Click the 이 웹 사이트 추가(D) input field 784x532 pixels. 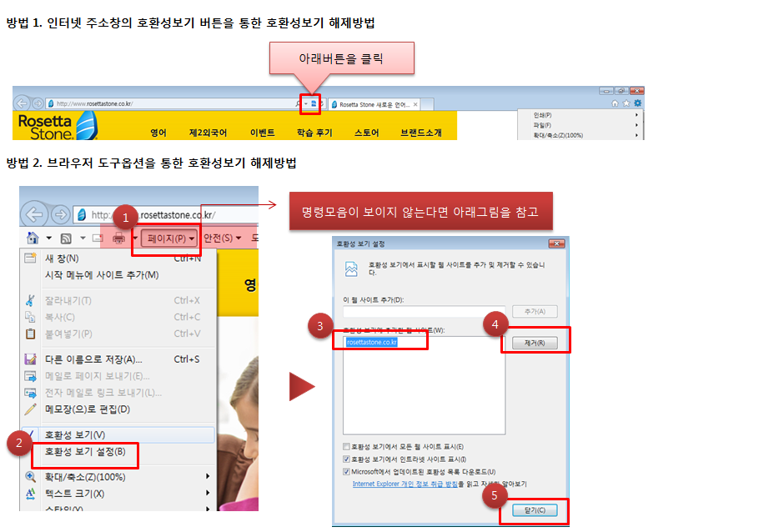point(425,311)
